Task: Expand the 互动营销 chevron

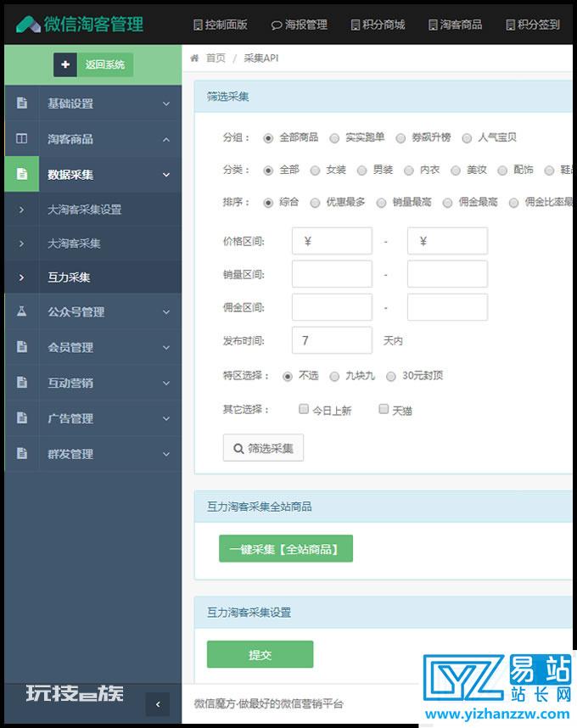Action: (x=166, y=383)
